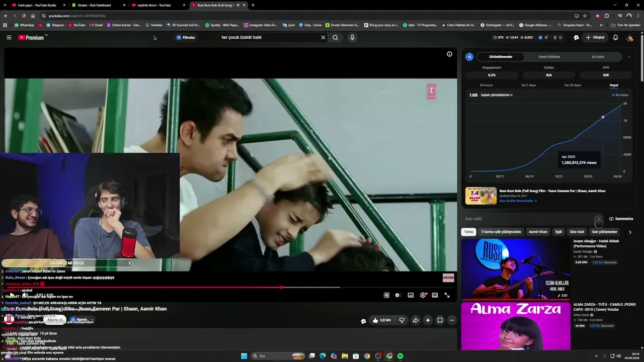This screenshot has height=362, width=644.
Task: Save the video with the bookmark icon
Action: pyautogui.click(x=440, y=320)
